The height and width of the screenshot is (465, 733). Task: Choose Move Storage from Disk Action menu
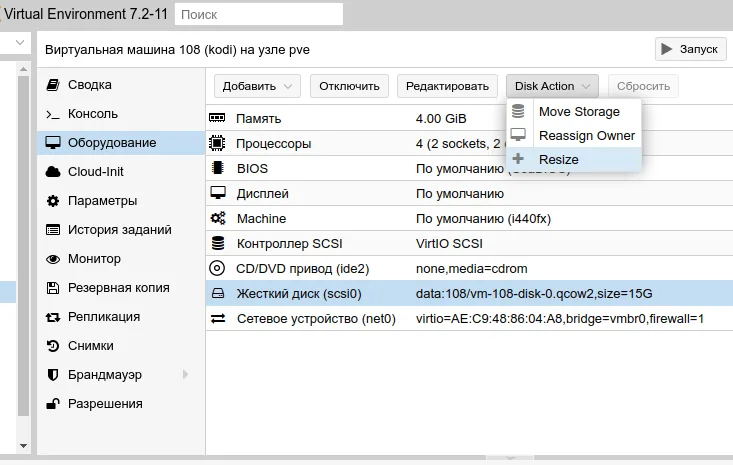point(574,112)
